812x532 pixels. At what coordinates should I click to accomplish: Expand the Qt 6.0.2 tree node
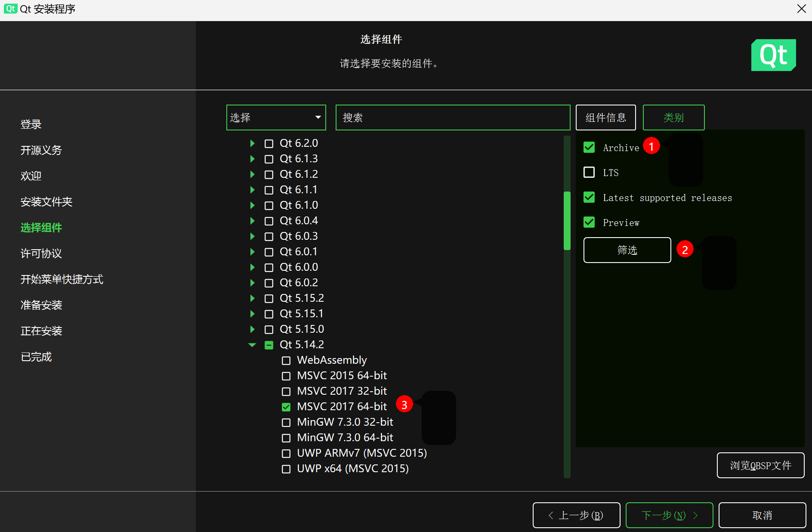(x=253, y=283)
